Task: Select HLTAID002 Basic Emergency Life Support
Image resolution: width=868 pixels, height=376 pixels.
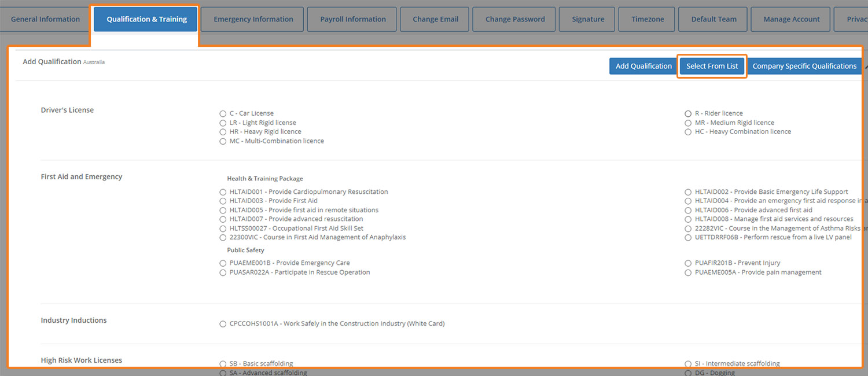Action: click(688, 192)
